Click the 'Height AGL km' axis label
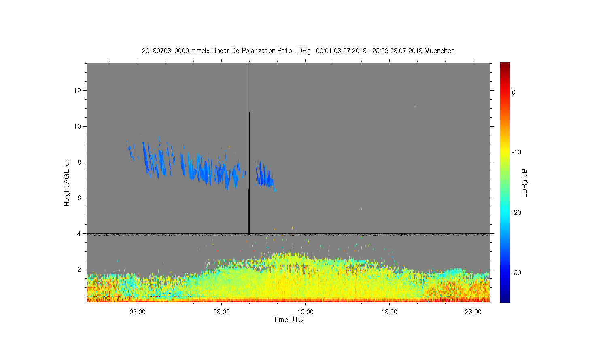 coord(67,182)
